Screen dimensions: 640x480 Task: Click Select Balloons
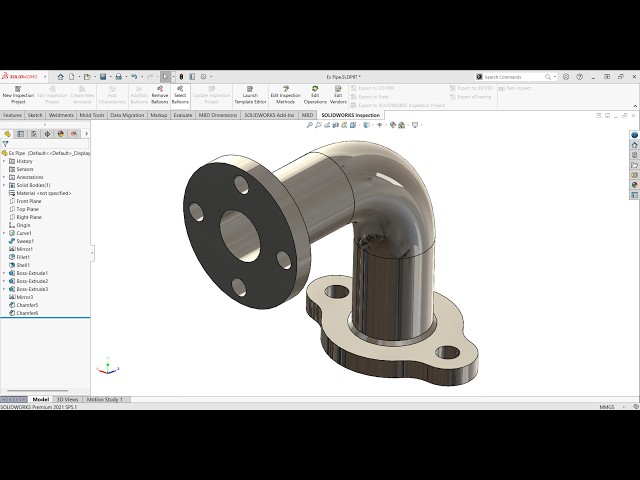(180, 95)
